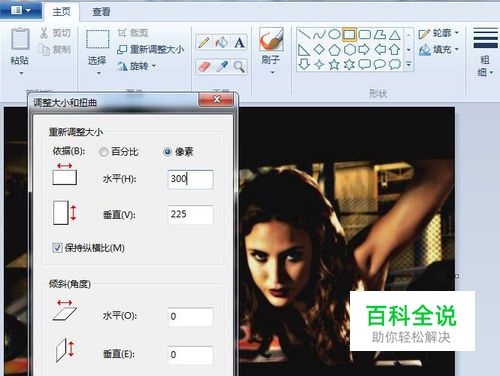Select the Four-point star shape
Viewport: 500px width, 376px height.
(319, 64)
